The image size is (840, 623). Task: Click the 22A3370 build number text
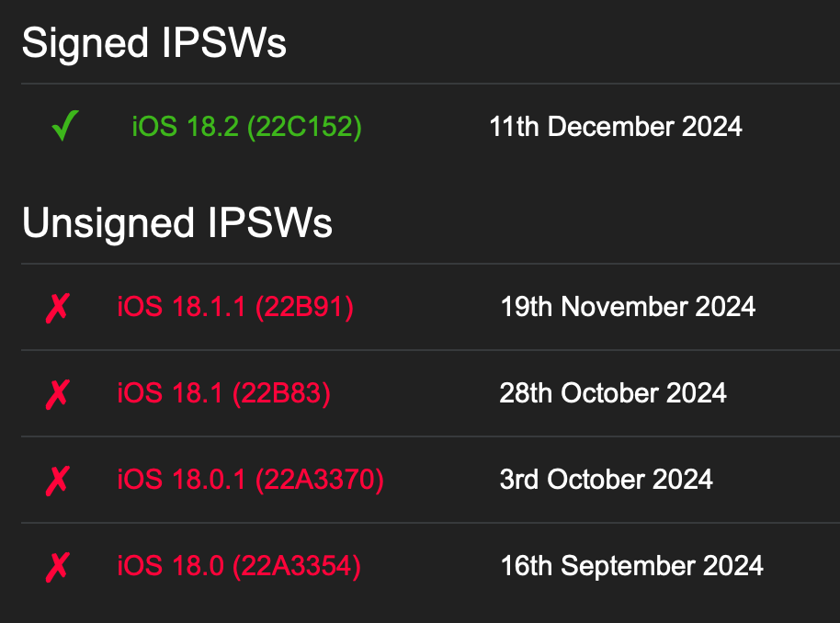click(319, 480)
